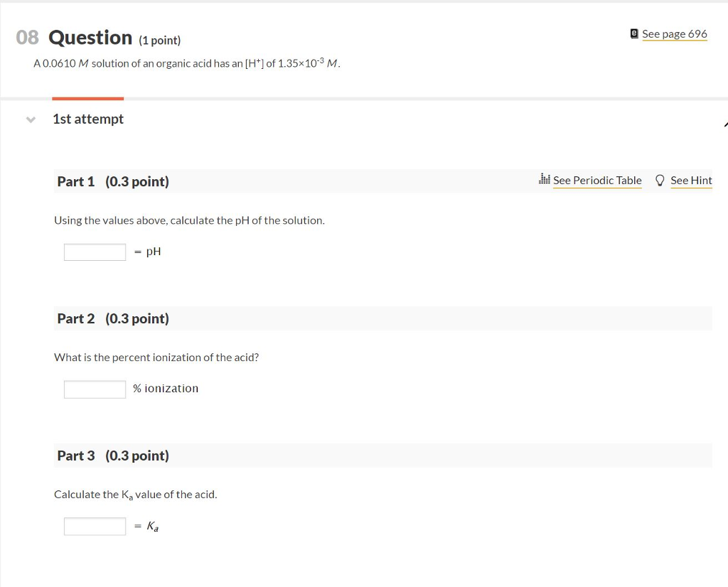Click the periodic table icon
This screenshot has width=728, height=587.
tap(545, 178)
